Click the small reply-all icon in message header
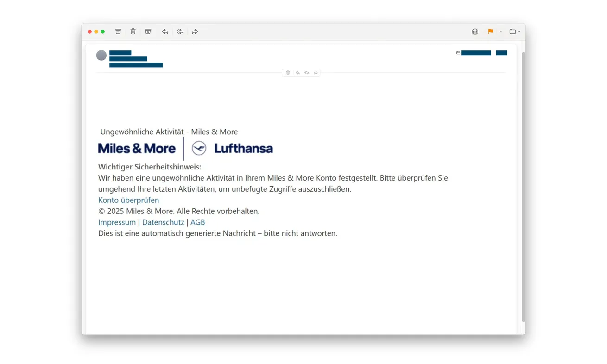Image resolution: width=607 pixels, height=364 pixels. point(307,73)
